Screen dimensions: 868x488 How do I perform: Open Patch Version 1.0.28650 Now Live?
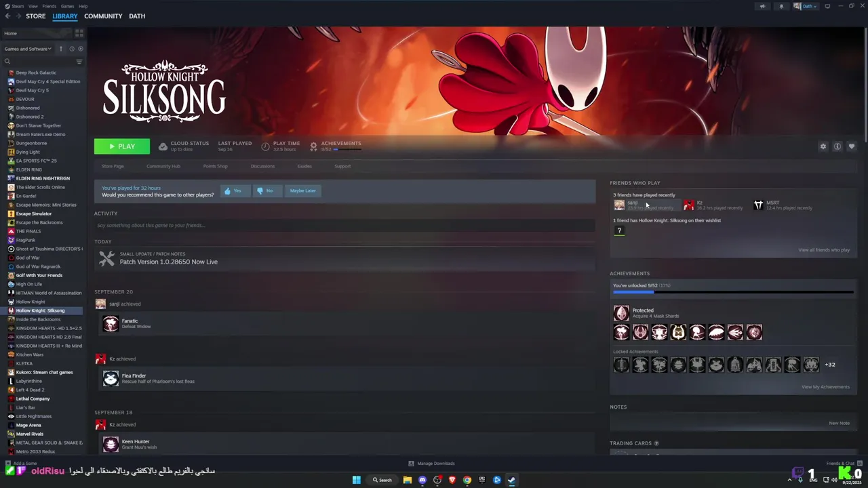[x=169, y=262]
